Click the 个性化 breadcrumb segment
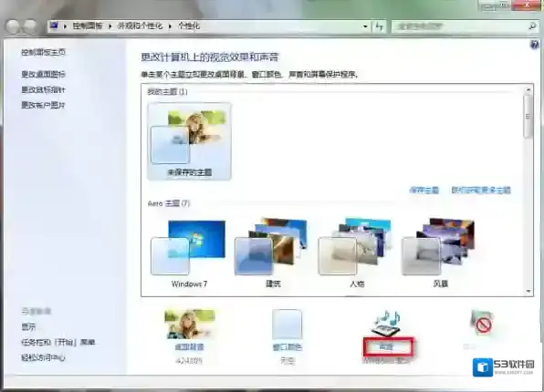Viewport: 544px width, 392px height. [x=189, y=26]
